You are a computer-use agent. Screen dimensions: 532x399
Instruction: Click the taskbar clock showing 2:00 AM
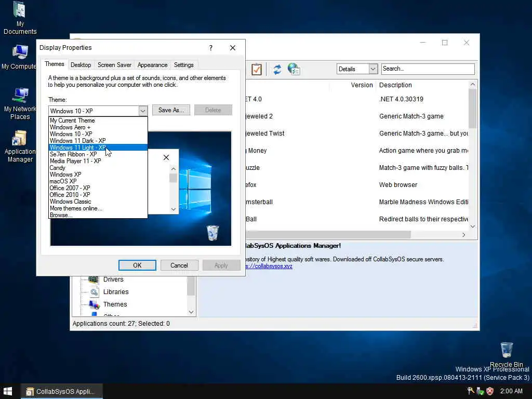[x=511, y=391]
